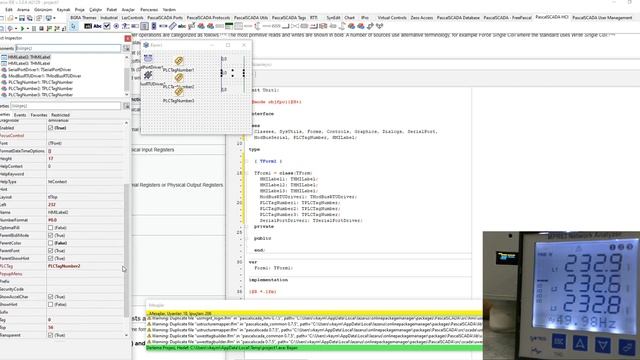The image size is (640, 360).
Task: Select ModBusRTUDriver1 in component tree
Action: point(44,76)
